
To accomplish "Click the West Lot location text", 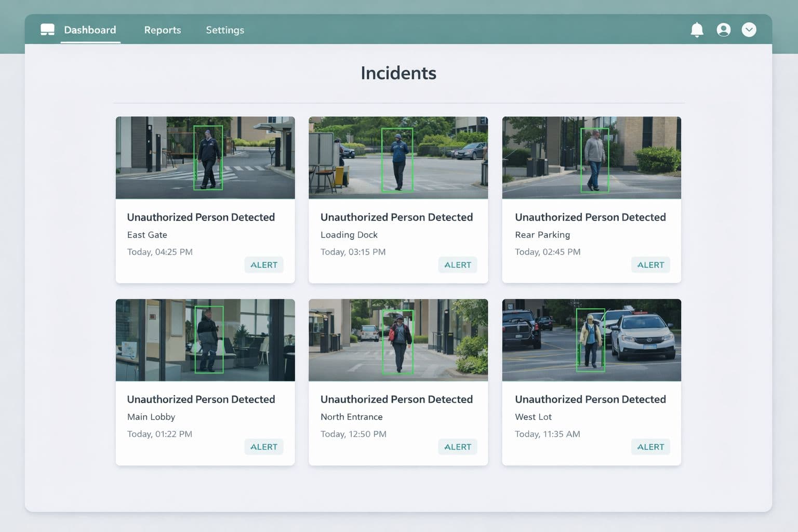I will pos(533,417).
